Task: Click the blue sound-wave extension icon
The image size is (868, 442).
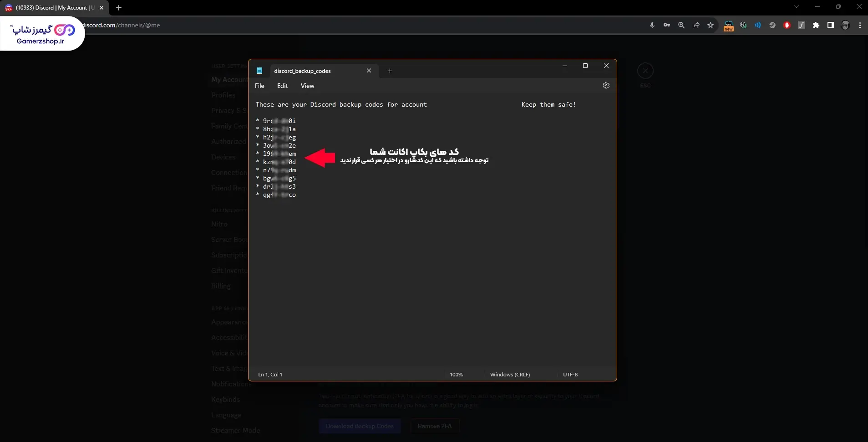Action: [757, 25]
